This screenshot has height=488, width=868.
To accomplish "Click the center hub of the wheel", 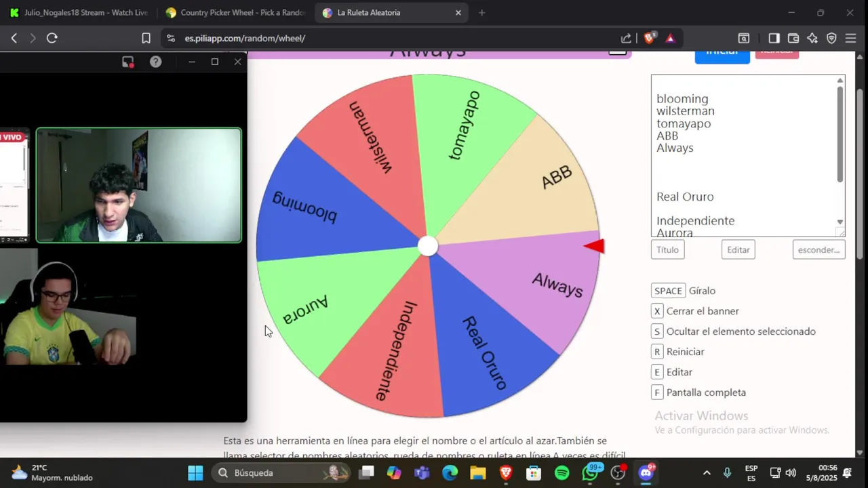I will pyautogui.click(x=428, y=247).
